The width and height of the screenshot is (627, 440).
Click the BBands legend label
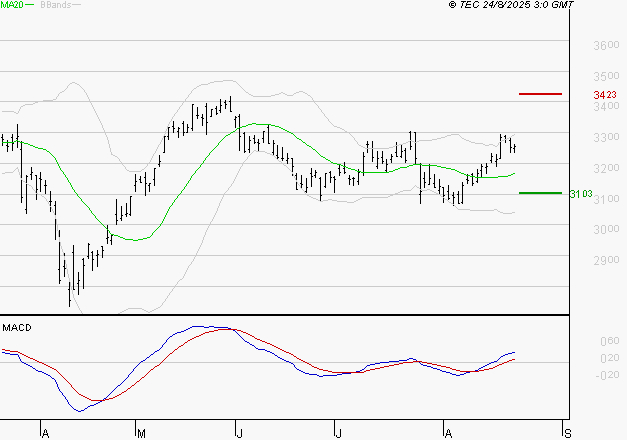56,5
